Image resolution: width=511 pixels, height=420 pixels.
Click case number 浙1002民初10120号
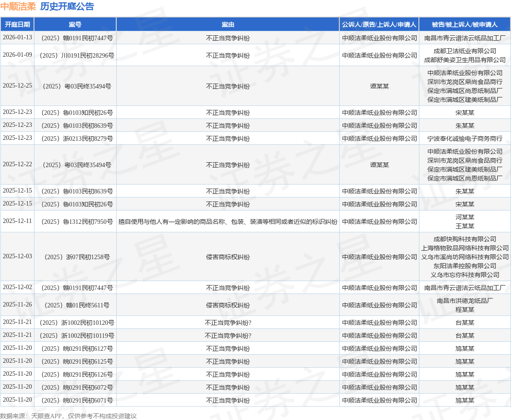[77, 323]
